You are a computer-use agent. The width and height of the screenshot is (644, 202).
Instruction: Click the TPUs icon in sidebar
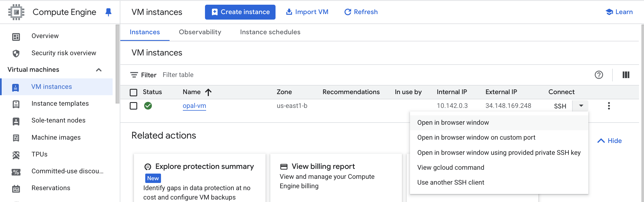16,155
